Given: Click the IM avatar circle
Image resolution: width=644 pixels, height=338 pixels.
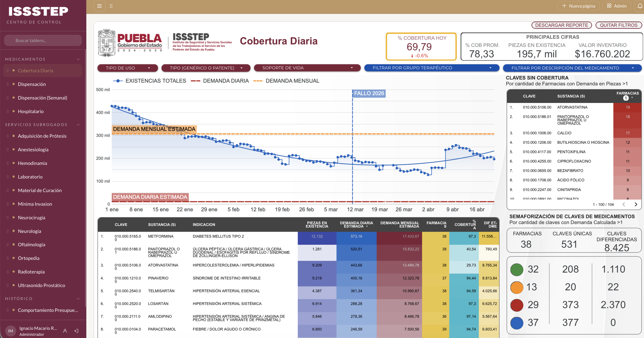Looking at the screenshot, I should tap(11, 331).
